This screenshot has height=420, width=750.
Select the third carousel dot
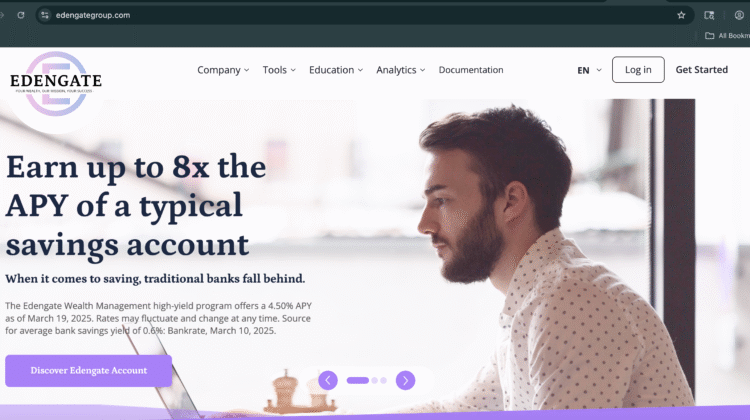pyautogui.click(x=384, y=380)
